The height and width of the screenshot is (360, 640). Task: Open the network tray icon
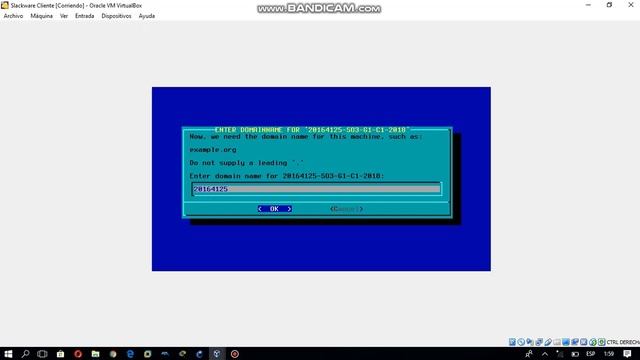[x=560, y=354]
